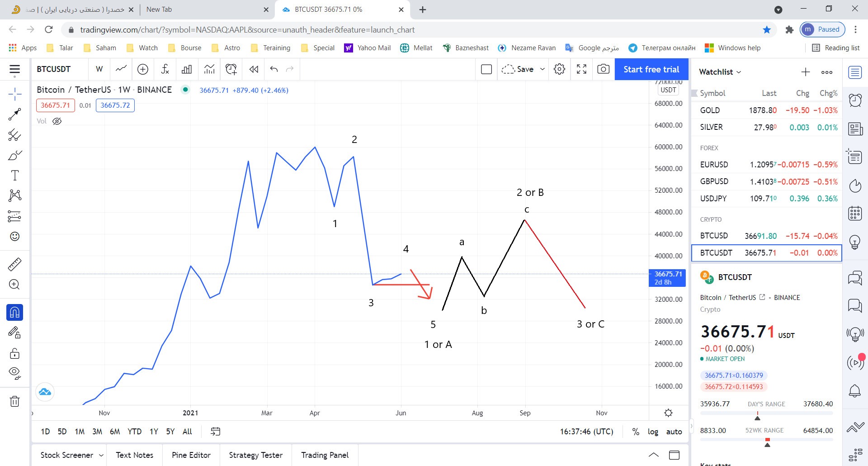The width and height of the screenshot is (868, 466).
Task: Open the Indicators fx menu
Action: (x=165, y=69)
